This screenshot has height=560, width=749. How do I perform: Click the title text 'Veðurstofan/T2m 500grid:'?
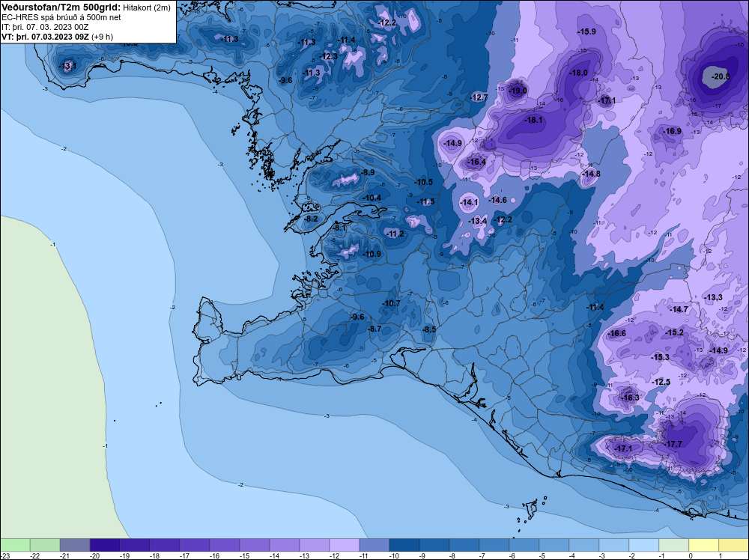coord(61,7)
